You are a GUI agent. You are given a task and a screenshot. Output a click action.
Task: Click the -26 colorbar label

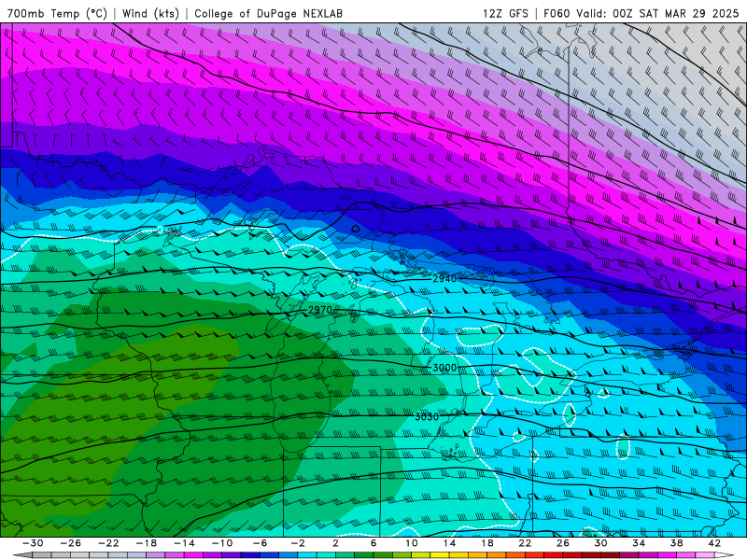pyautogui.click(x=71, y=543)
